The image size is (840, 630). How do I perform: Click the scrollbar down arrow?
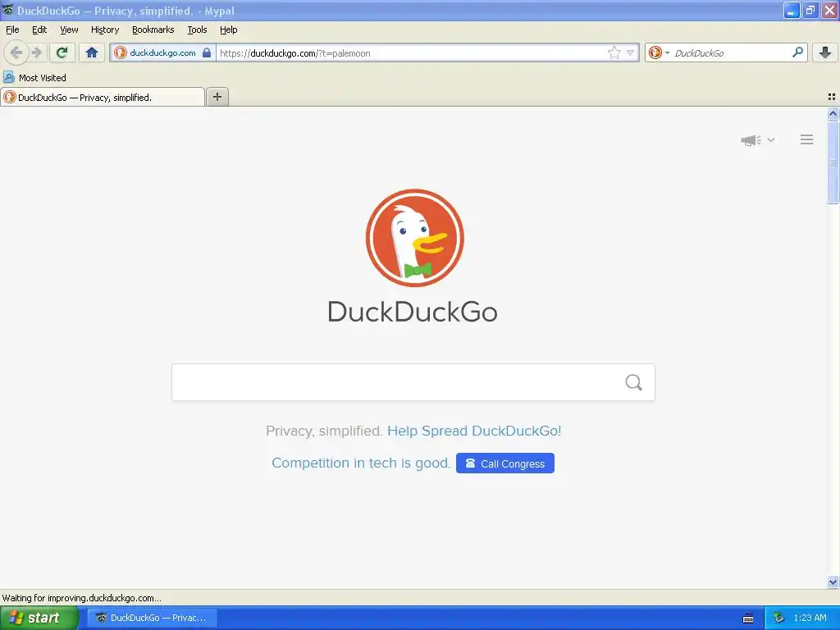pos(833,582)
